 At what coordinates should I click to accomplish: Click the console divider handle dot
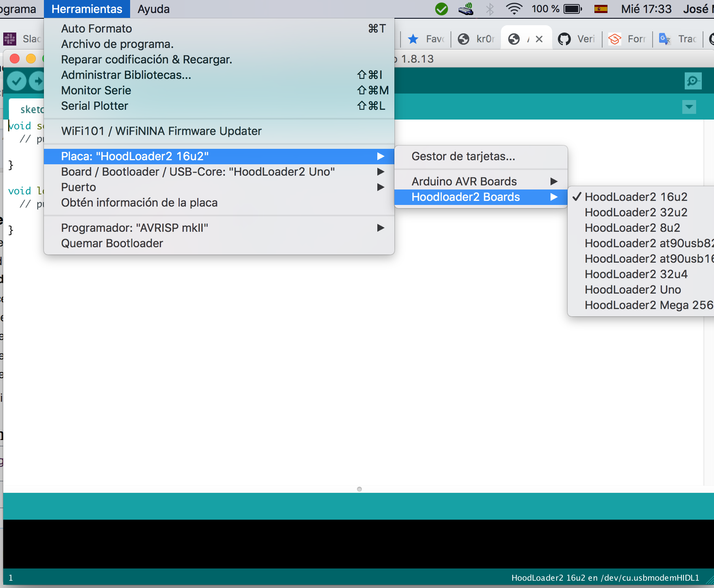[x=359, y=489]
